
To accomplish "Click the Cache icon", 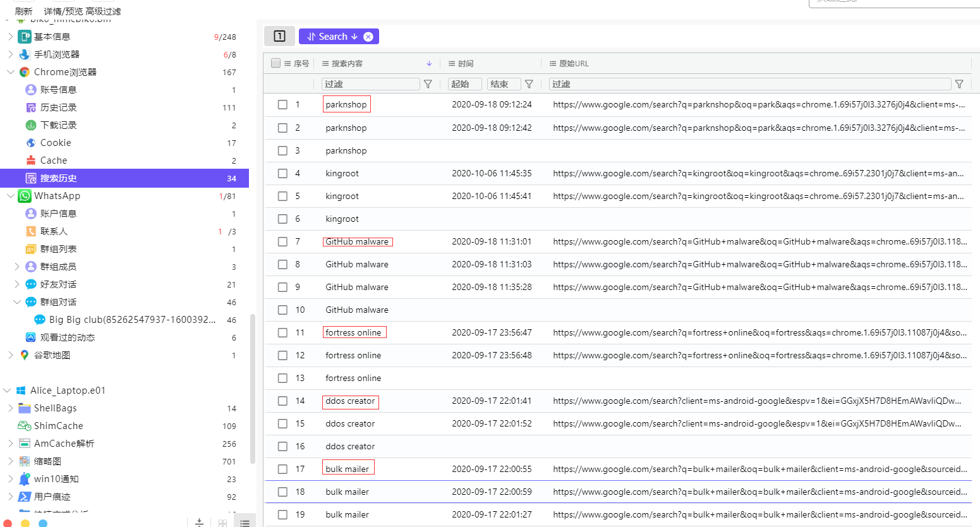I will pos(31,161).
